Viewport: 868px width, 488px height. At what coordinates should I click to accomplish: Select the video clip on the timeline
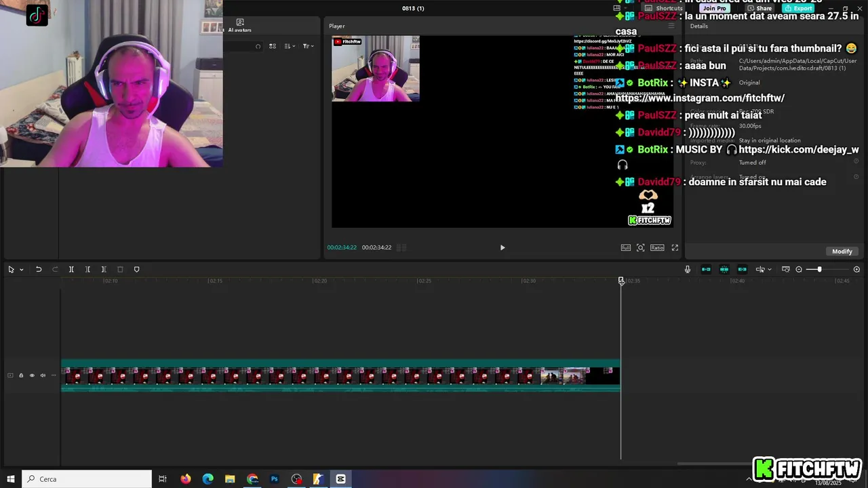tap(340, 375)
